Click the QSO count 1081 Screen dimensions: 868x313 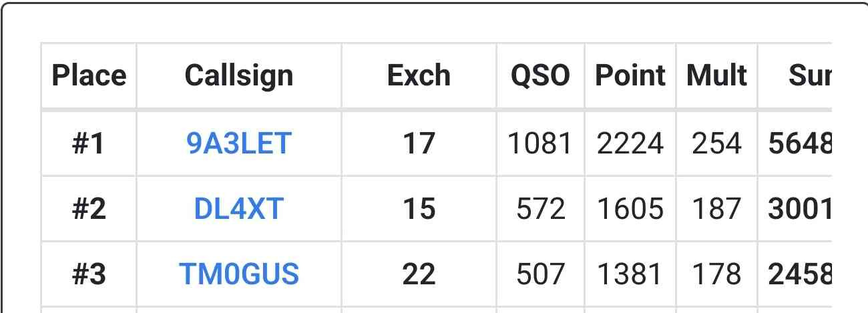[540, 143]
